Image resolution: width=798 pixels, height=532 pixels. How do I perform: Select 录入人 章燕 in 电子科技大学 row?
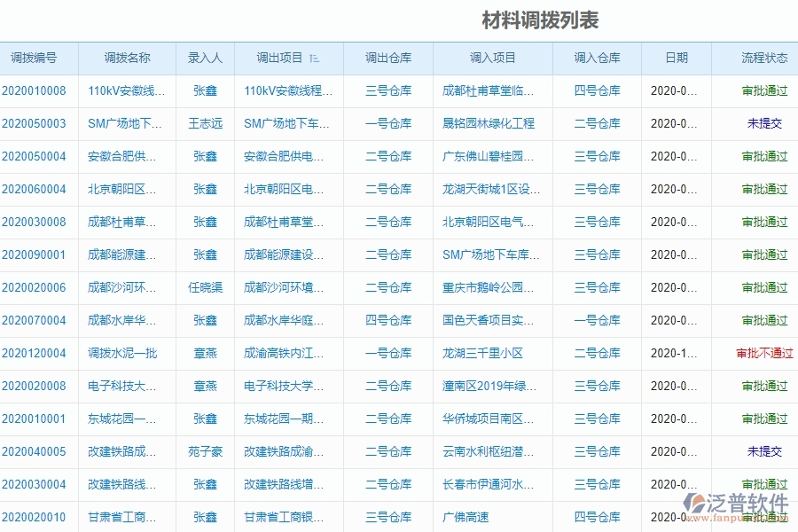[x=206, y=386]
